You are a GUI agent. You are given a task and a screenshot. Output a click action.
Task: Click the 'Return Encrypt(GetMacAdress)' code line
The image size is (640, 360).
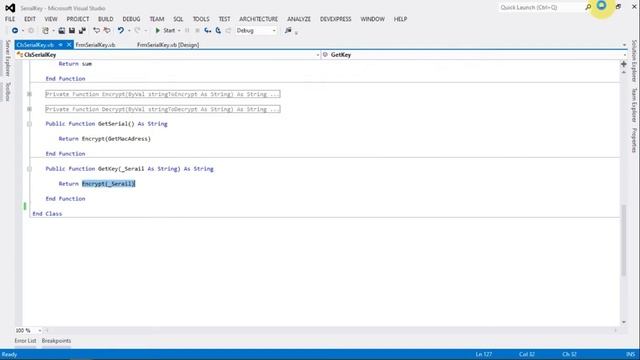point(104,139)
